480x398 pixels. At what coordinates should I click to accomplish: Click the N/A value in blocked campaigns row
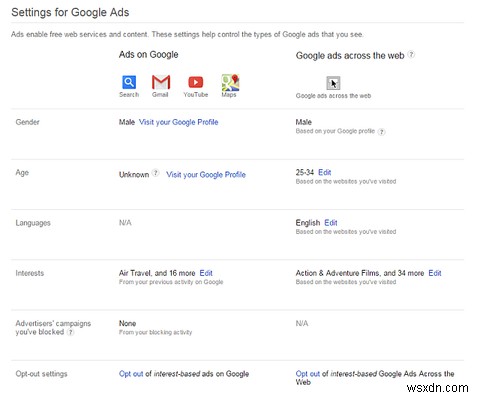pos(302,323)
